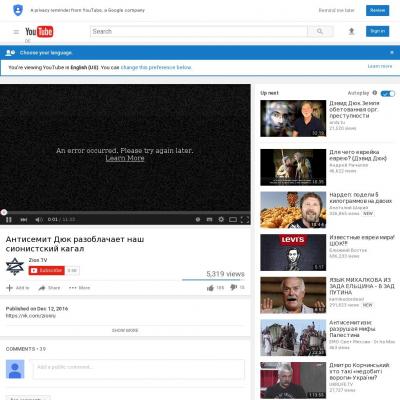The height and width of the screenshot is (400, 400).
Task: Open the hamburger guide menu
Action: [x=16, y=32]
